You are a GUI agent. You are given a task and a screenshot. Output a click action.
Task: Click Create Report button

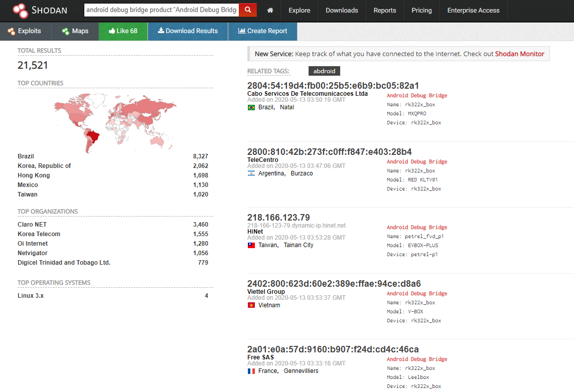click(262, 31)
